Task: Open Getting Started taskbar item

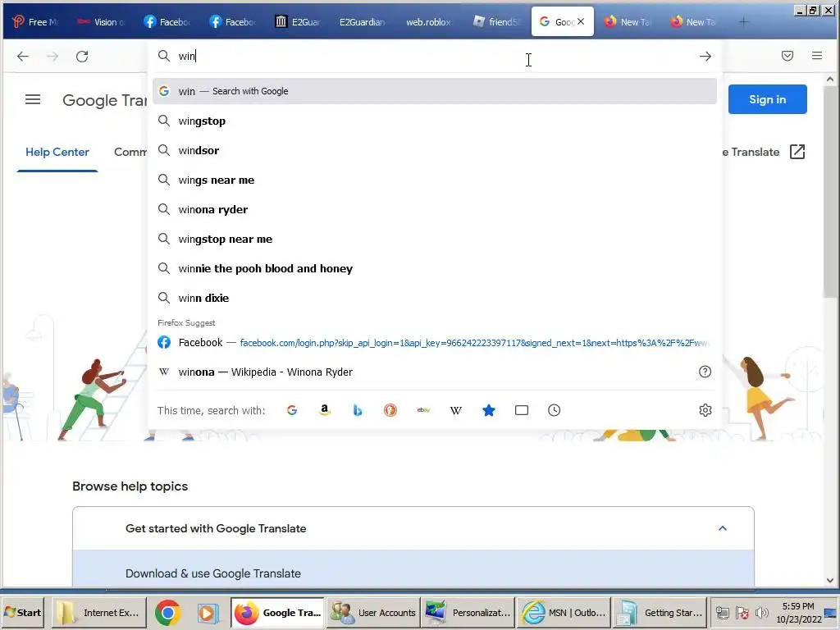Action: coord(660,613)
